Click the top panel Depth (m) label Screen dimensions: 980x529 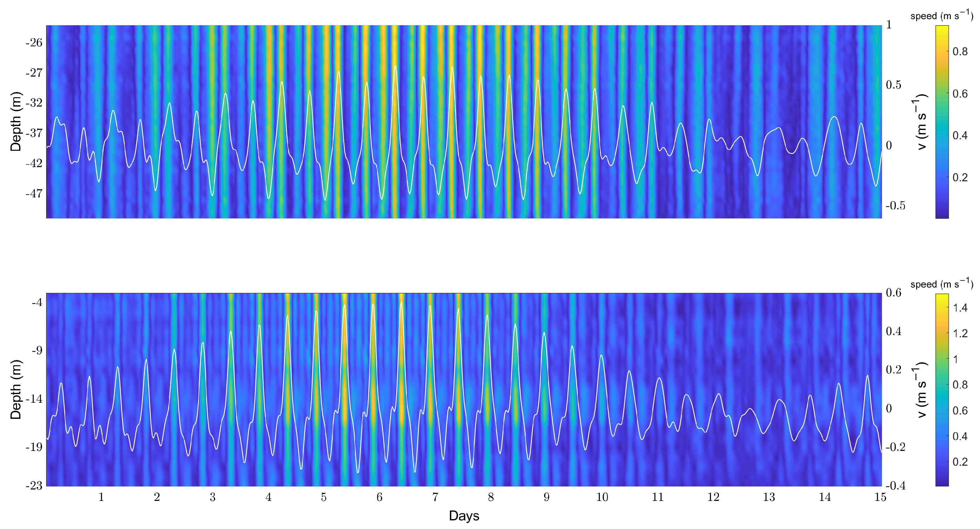pyautogui.click(x=16, y=122)
